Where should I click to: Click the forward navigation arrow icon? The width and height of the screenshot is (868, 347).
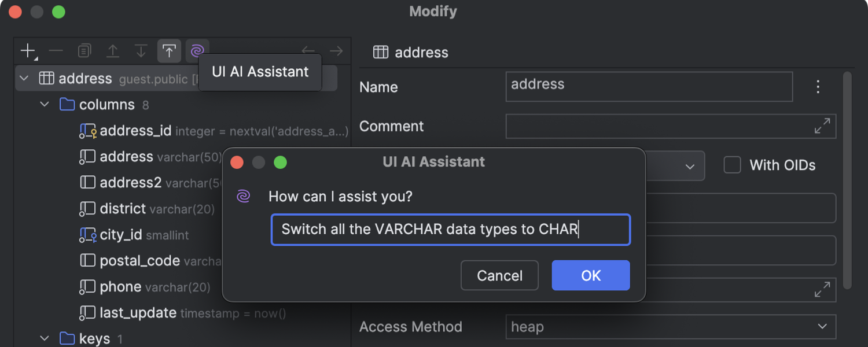[x=336, y=51]
